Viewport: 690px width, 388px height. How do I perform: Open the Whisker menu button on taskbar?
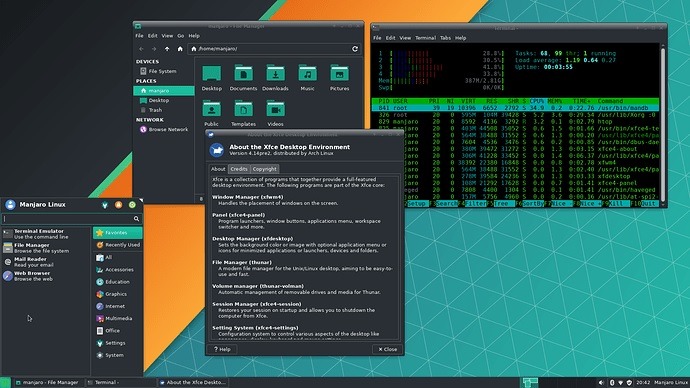click(x=5, y=382)
